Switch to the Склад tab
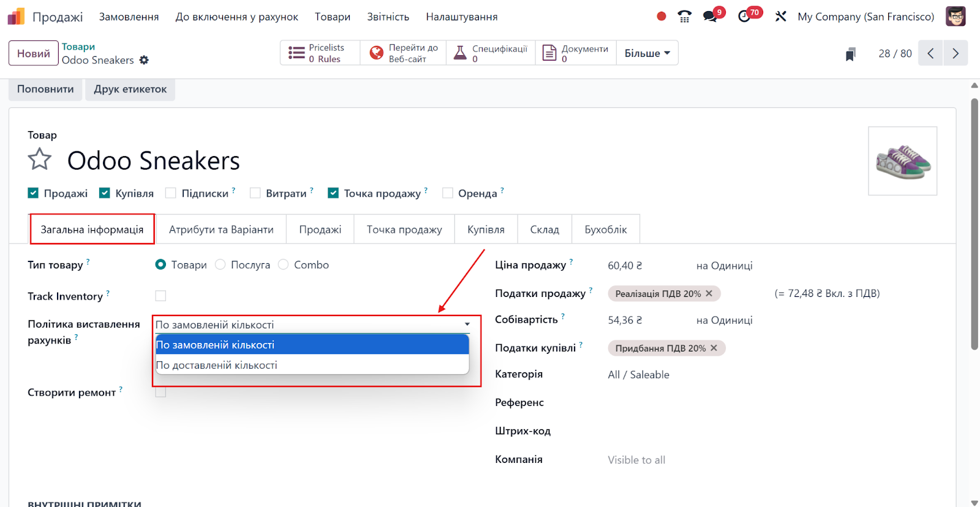The width and height of the screenshot is (980, 507). click(545, 230)
